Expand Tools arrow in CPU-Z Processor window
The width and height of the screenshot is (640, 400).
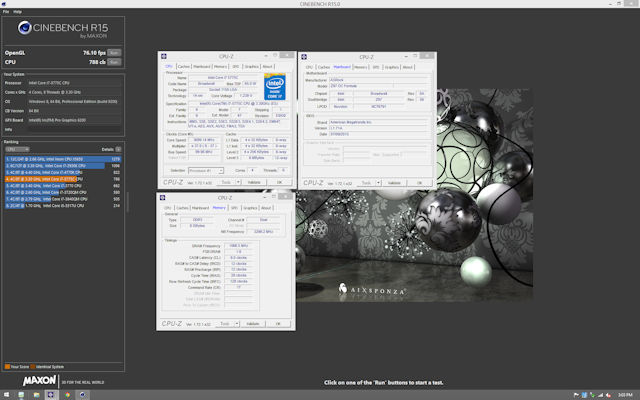pos(238,182)
